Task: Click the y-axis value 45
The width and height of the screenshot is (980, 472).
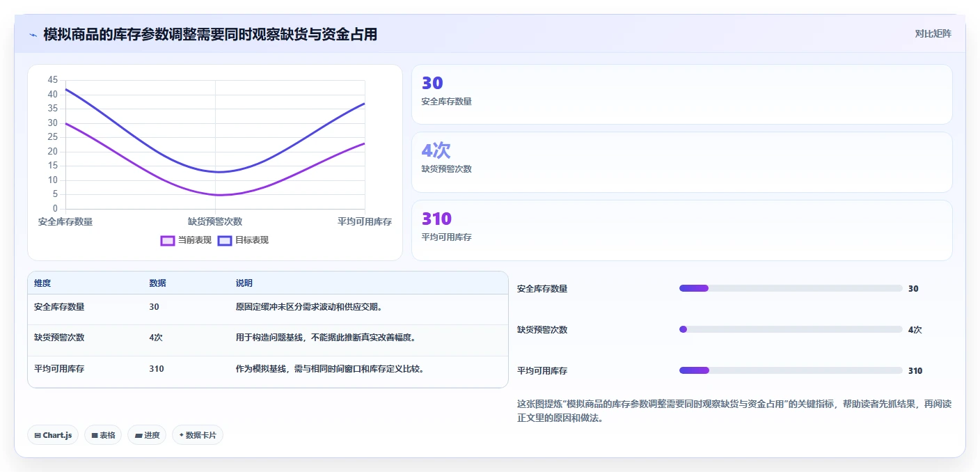Action: coord(53,80)
